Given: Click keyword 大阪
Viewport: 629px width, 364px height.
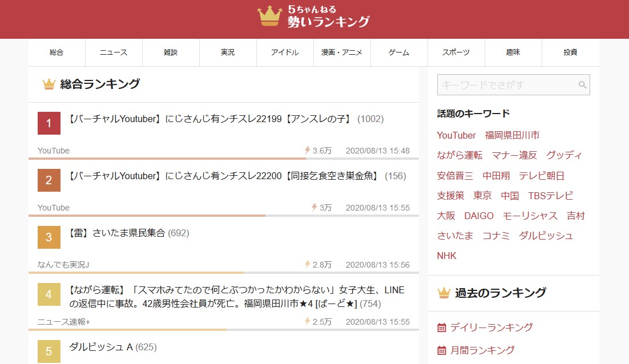Looking at the screenshot, I should [446, 216].
